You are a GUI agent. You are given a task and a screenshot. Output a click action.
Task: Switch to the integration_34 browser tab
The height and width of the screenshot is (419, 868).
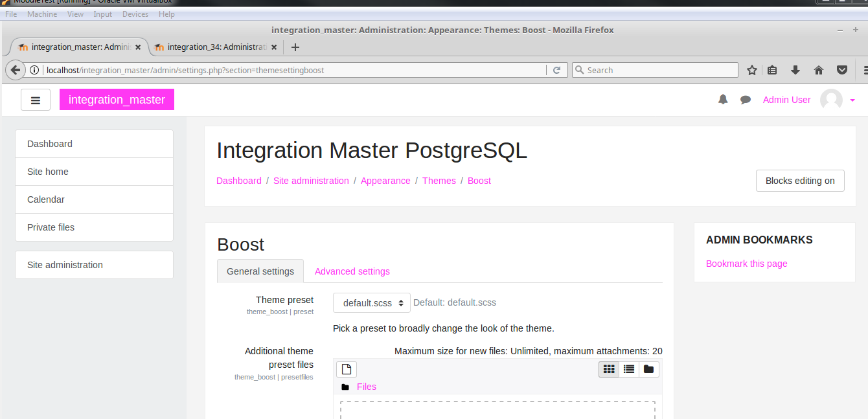tap(217, 47)
